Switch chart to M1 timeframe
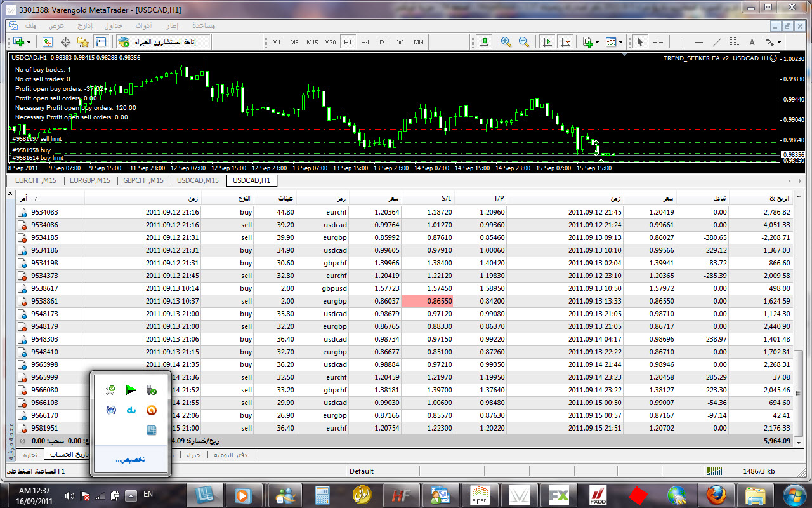 point(277,42)
